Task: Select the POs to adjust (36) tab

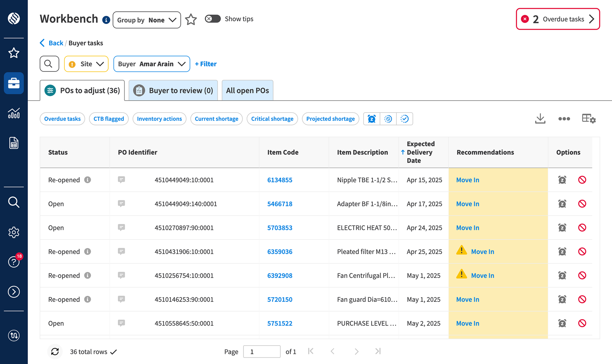Action: pos(82,91)
